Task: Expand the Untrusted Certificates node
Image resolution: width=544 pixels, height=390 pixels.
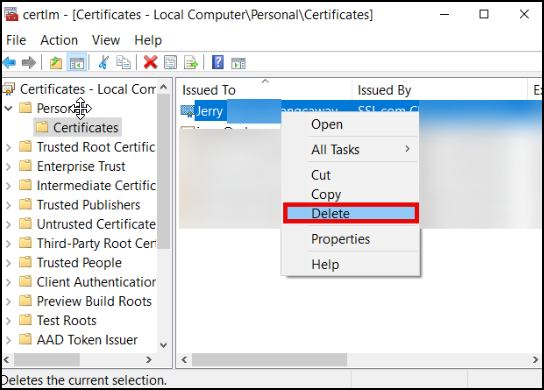Action: (9, 224)
